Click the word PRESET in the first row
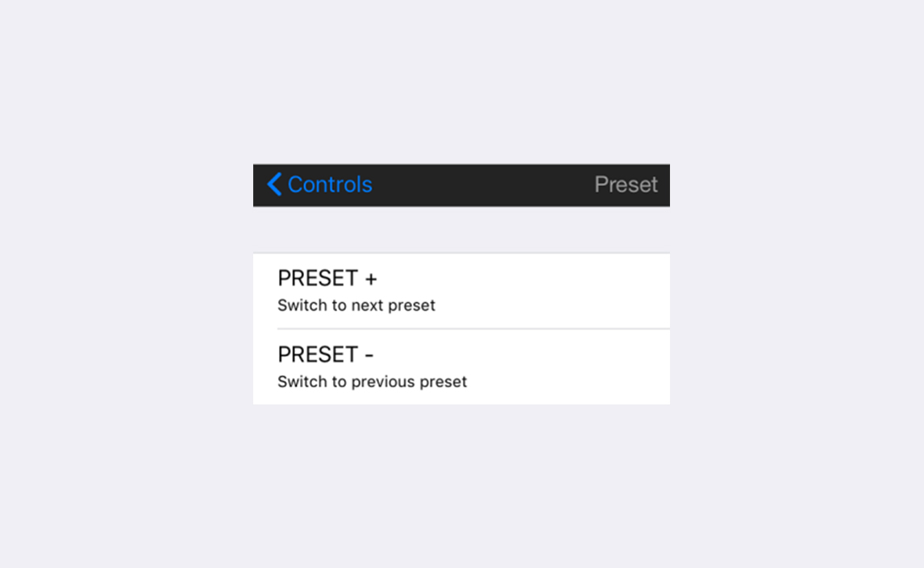This screenshot has height=568, width=924. tap(318, 279)
